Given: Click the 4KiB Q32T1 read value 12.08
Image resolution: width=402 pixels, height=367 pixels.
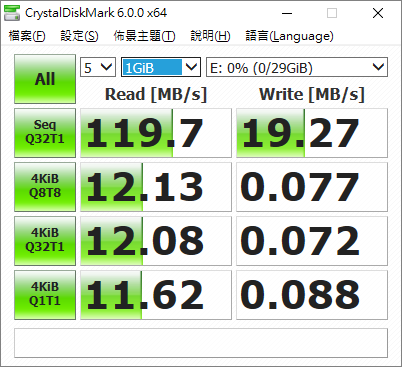Looking at the screenshot, I should [156, 241].
